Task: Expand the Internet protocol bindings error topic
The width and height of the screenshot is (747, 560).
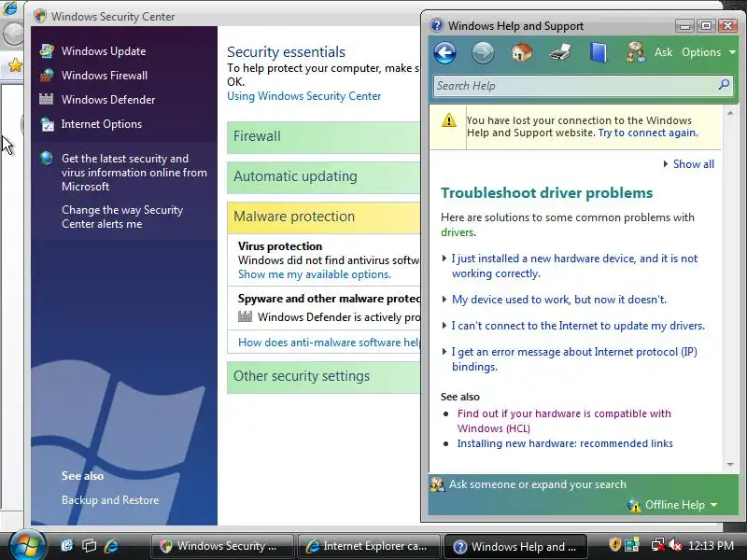Action: tap(570, 359)
